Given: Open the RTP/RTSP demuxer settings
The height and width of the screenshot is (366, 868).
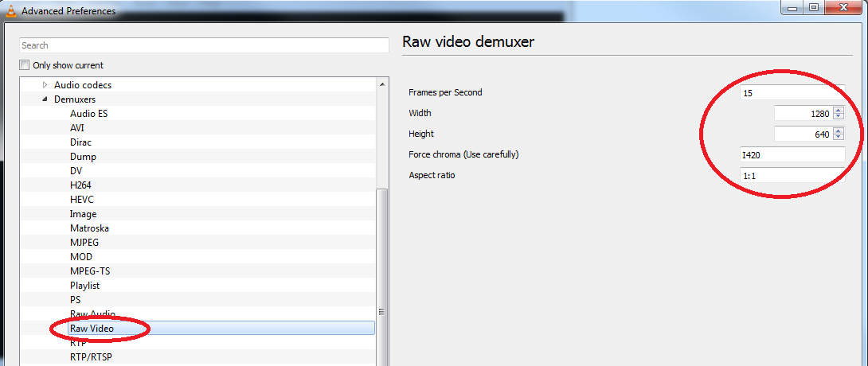Looking at the screenshot, I should pyautogui.click(x=92, y=357).
